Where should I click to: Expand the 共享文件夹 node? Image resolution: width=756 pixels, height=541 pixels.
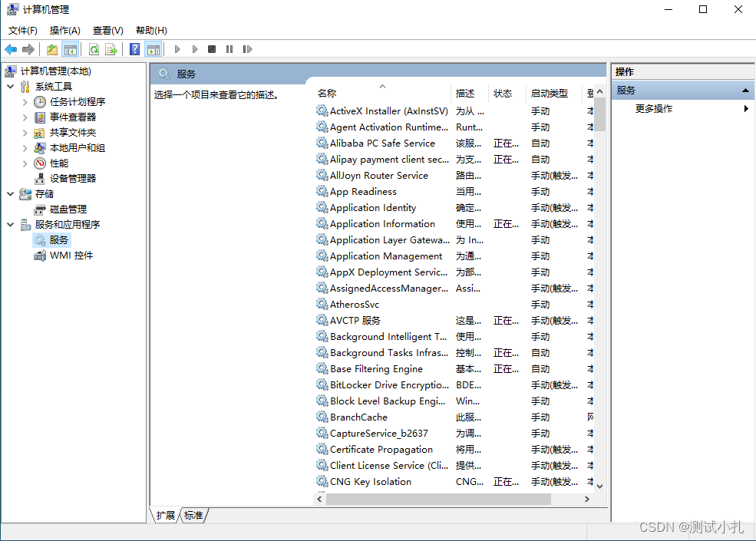(x=25, y=133)
